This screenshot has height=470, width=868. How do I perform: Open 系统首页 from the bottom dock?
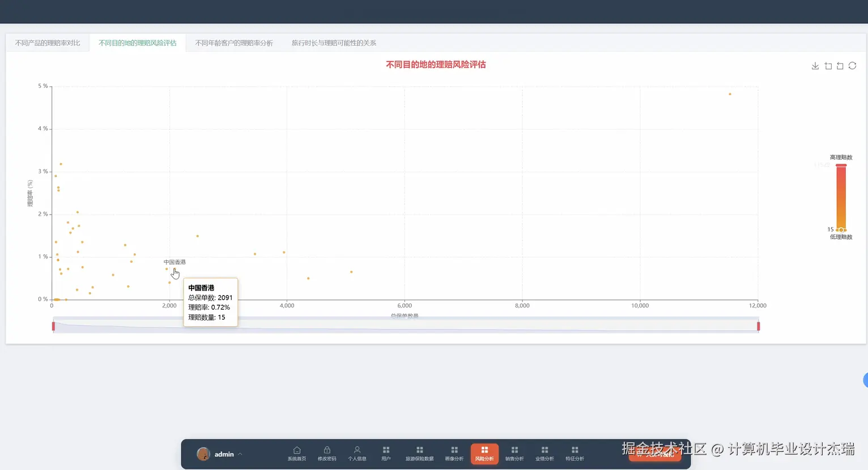297,454
